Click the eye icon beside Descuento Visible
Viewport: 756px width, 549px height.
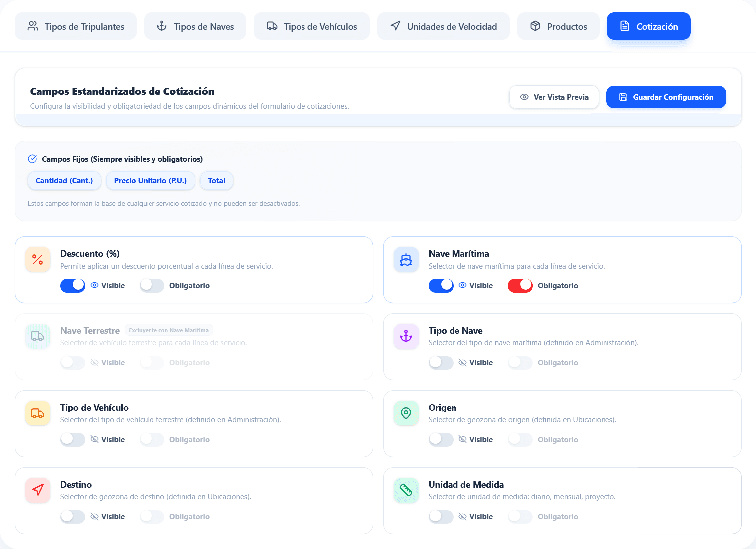click(x=94, y=285)
